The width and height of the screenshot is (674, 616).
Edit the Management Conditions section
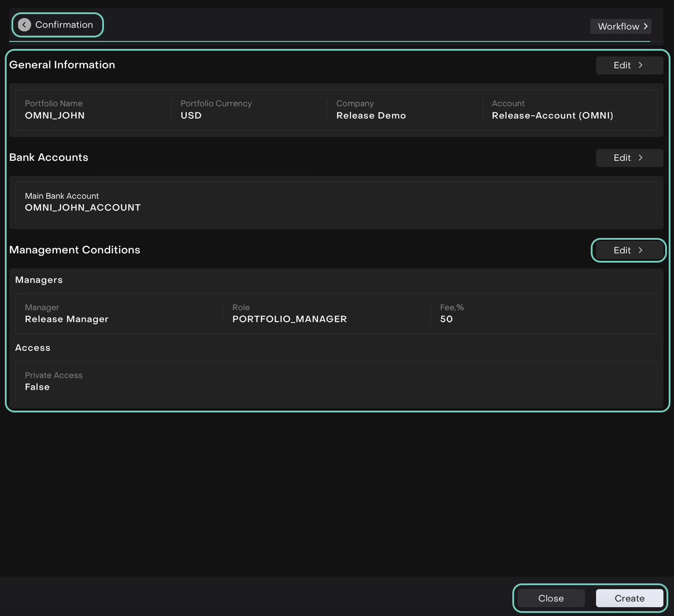pyautogui.click(x=629, y=250)
